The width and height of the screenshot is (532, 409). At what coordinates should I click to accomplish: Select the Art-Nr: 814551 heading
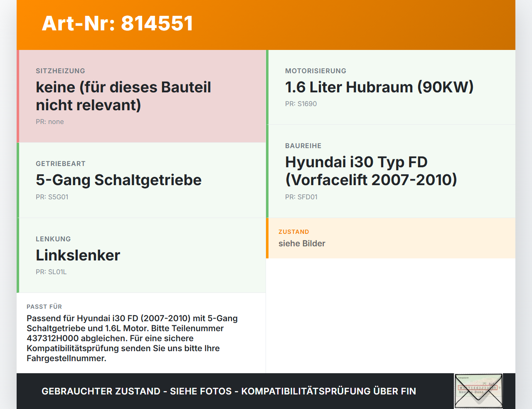tap(118, 23)
